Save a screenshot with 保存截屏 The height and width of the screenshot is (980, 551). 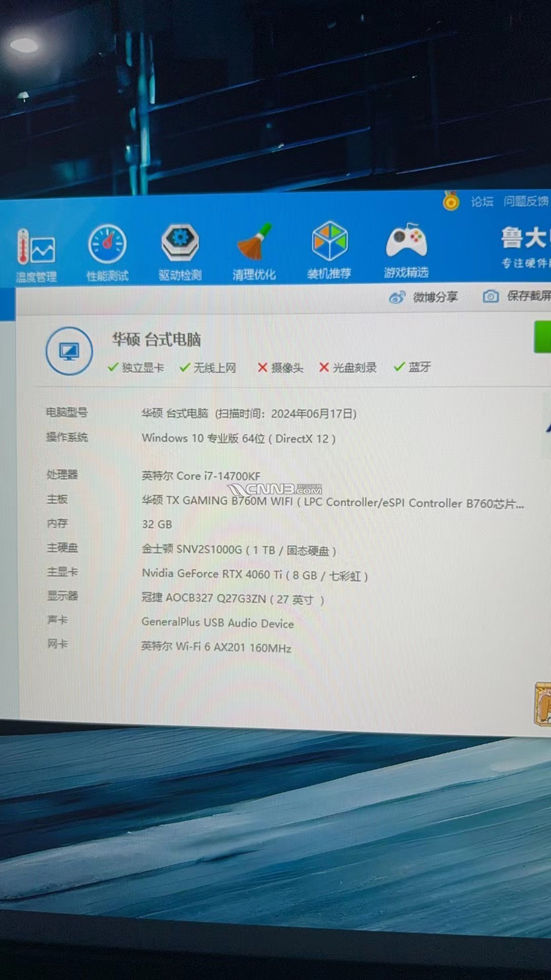pyautogui.click(x=517, y=296)
